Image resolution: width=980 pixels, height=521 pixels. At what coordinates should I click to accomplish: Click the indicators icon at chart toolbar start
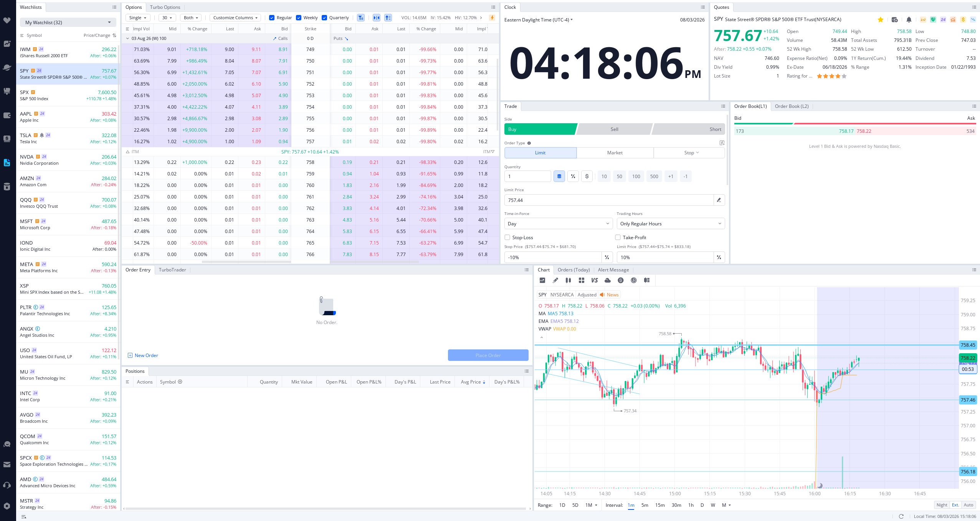[x=542, y=280]
